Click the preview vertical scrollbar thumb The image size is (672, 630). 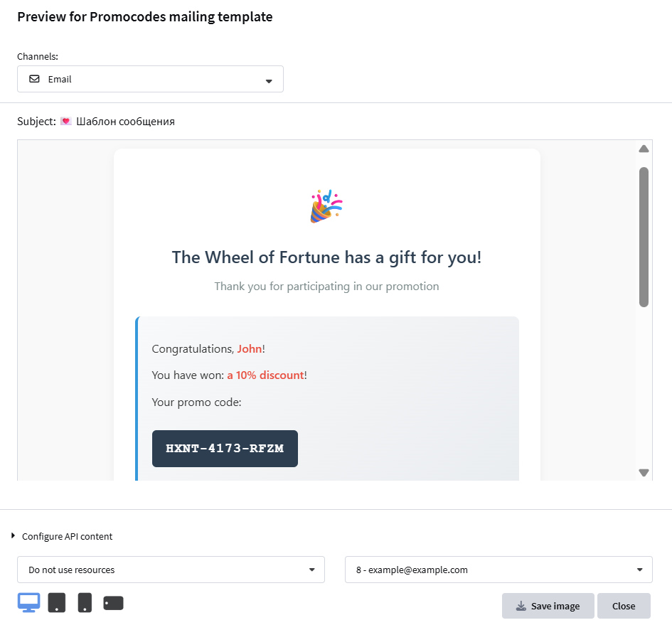[x=644, y=237]
